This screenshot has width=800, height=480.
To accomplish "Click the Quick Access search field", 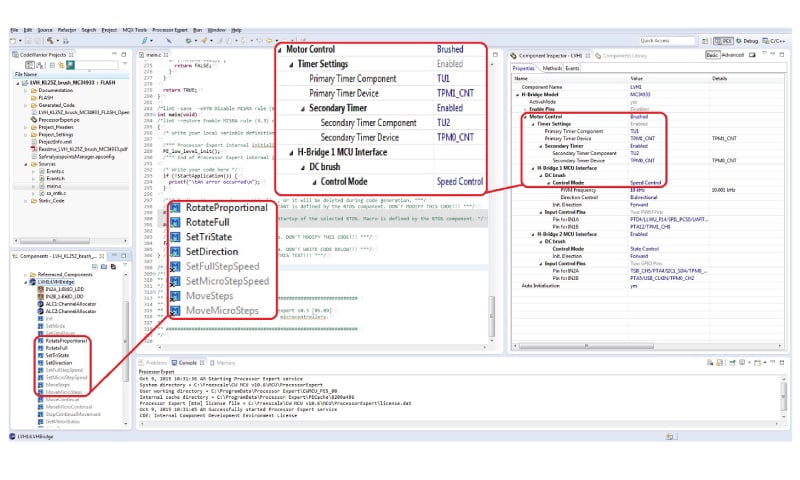I will pos(668,40).
